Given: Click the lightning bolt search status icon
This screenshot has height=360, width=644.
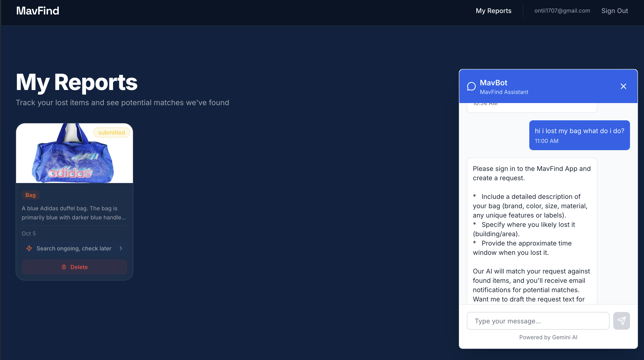Looking at the screenshot, I should click(29, 248).
